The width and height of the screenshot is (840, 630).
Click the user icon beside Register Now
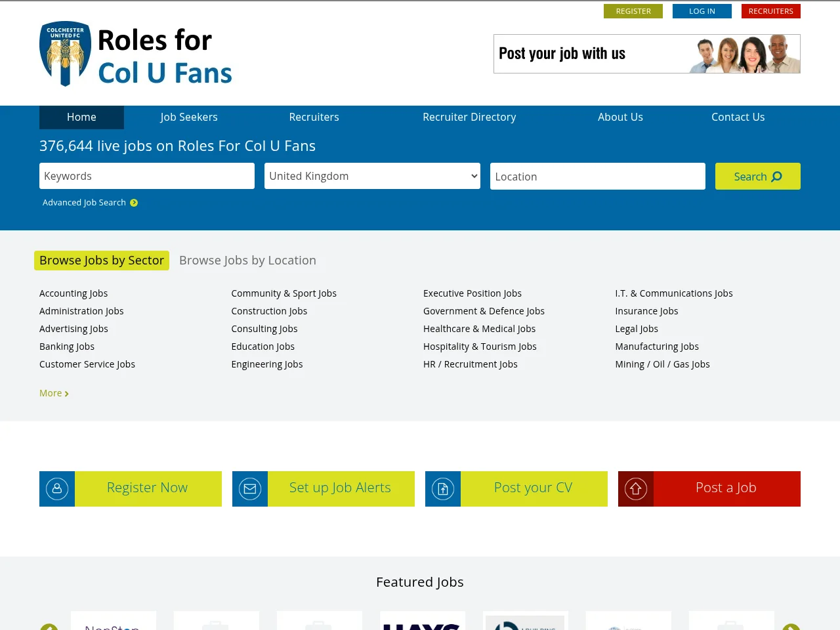[57, 489]
